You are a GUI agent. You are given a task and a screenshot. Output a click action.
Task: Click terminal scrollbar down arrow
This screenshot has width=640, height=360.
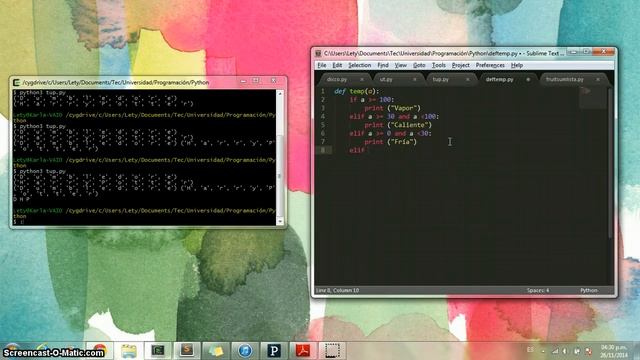pos(280,222)
